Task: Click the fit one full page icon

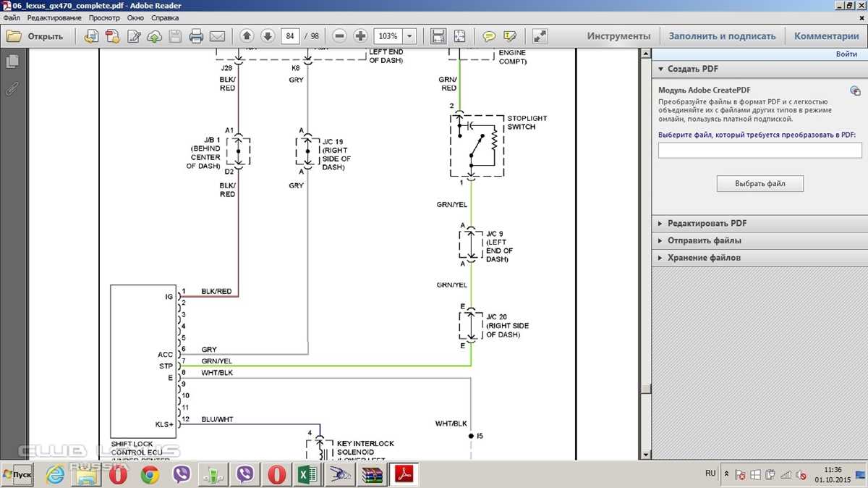Action: point(459,35)
